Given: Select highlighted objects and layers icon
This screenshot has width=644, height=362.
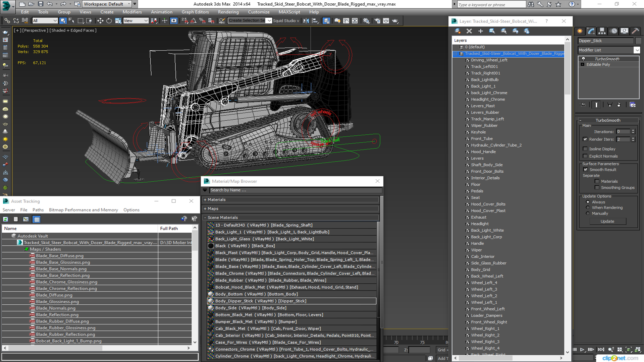Looking at the screenshot, I should click(492, 31).
